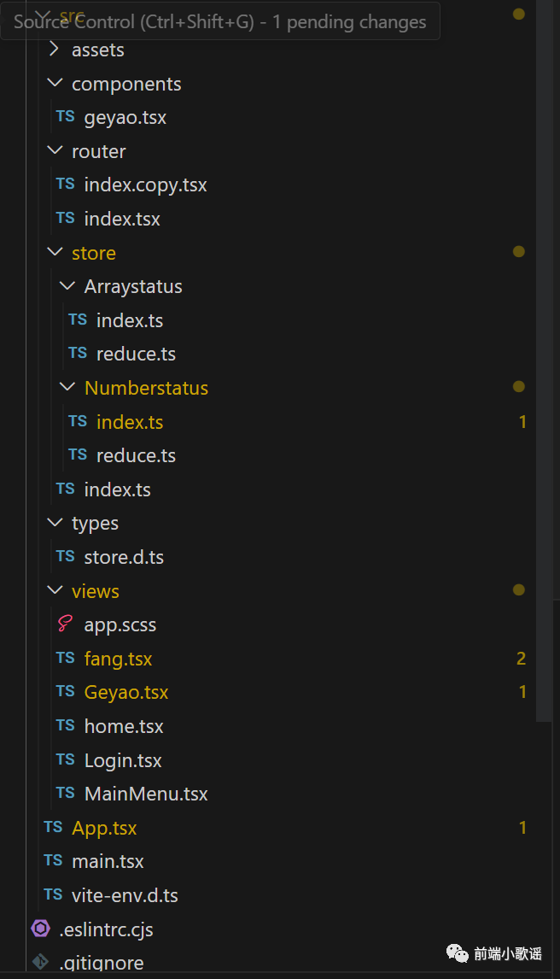The height and width of the screenshot is (979, 560).
Task: Click TS icon of main.tsx
Action: point(53,861)
